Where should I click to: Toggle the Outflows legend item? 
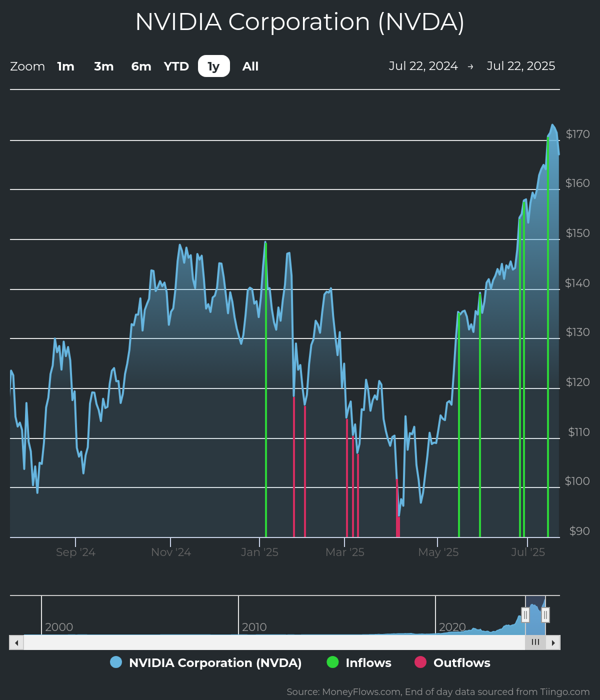pyautogui.click(x=452, y=662)
